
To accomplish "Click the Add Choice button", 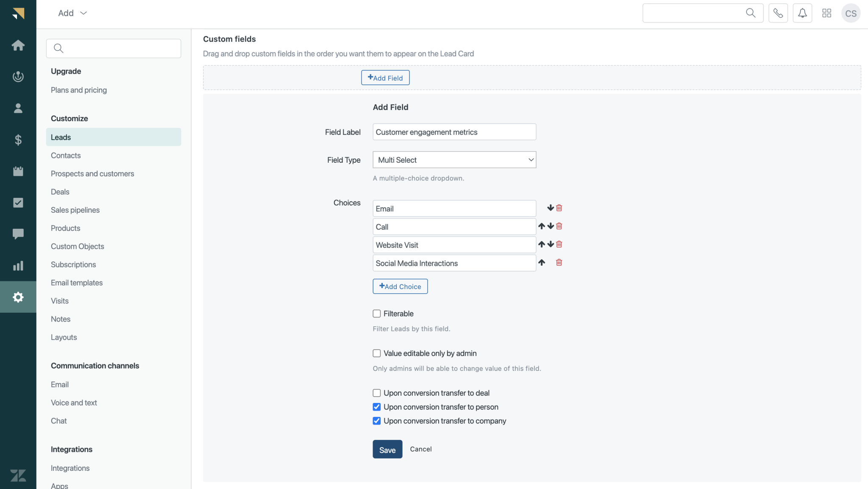I will click(400, 286).
